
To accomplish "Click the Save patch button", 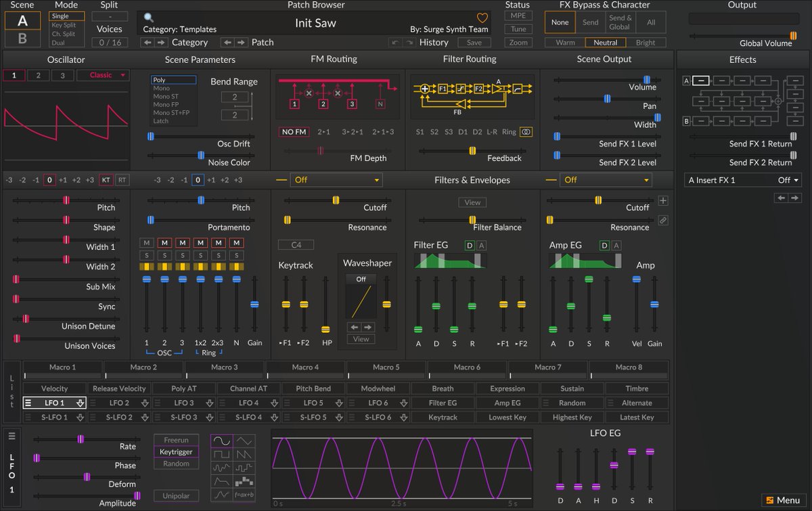I will point(474,43).
